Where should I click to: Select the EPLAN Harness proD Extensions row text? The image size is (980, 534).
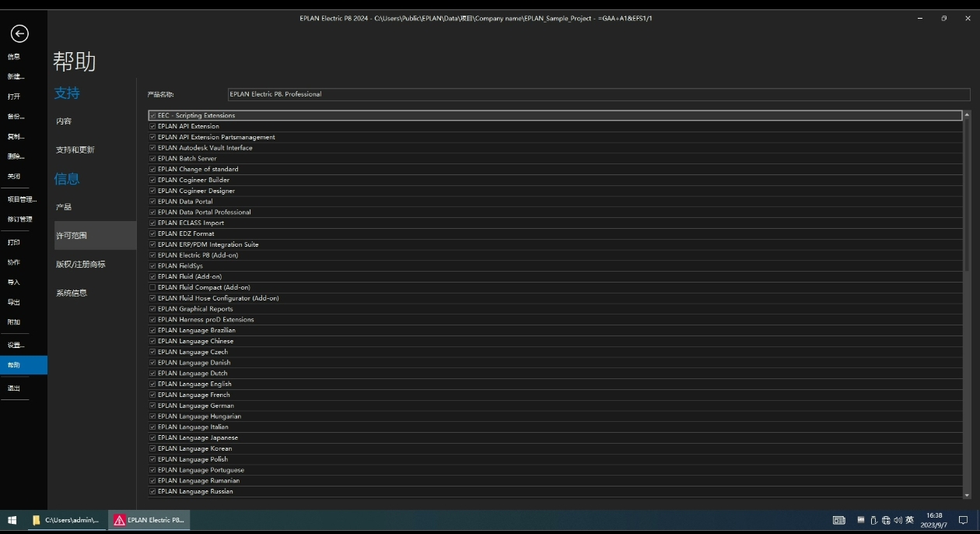point(205,319)
